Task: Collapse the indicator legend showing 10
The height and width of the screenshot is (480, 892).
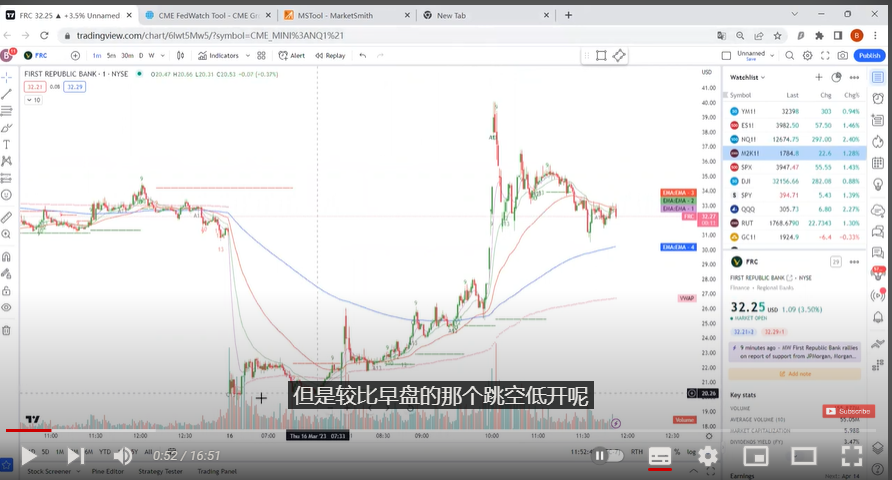Action: 34,100
